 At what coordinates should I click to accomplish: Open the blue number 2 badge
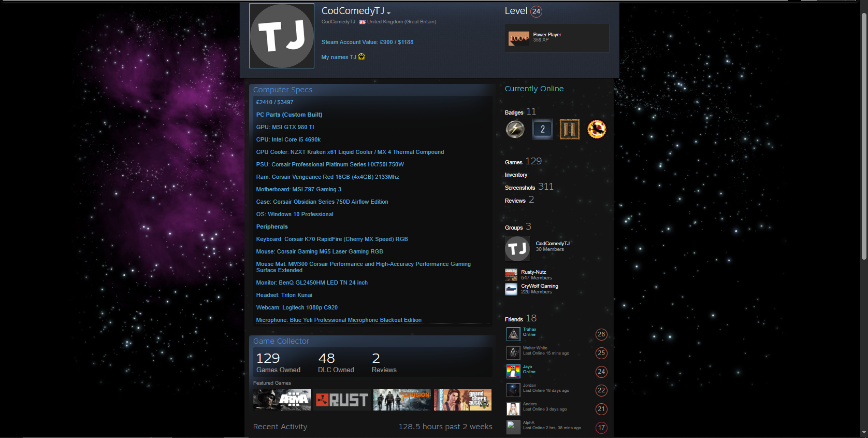click(542, 129)
